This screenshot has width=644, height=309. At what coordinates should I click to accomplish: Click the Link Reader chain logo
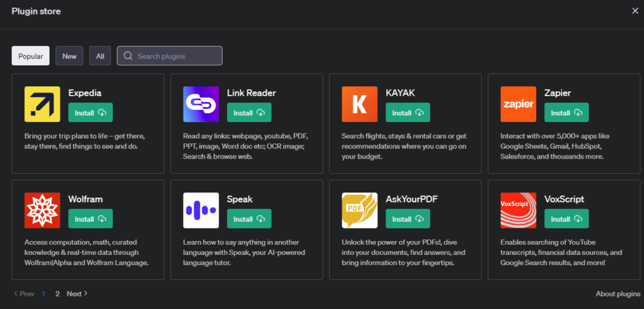[201, 104]
